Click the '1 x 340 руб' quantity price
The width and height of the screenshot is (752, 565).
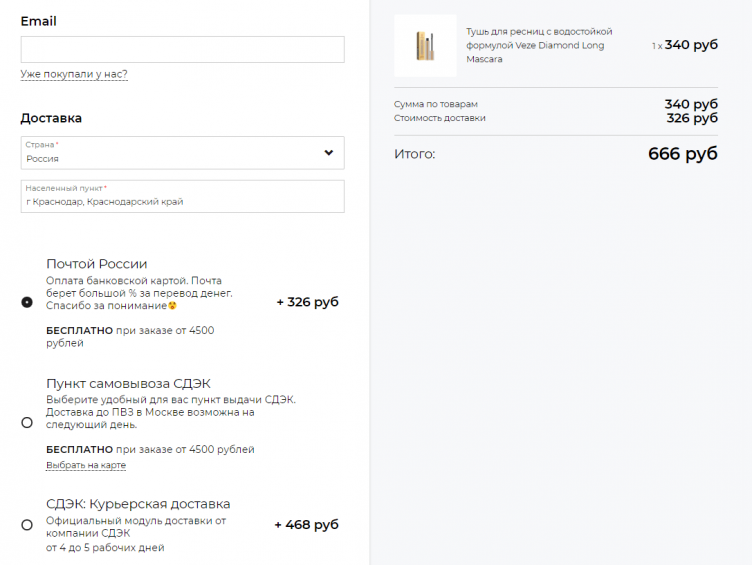click(x=684, y=45)
